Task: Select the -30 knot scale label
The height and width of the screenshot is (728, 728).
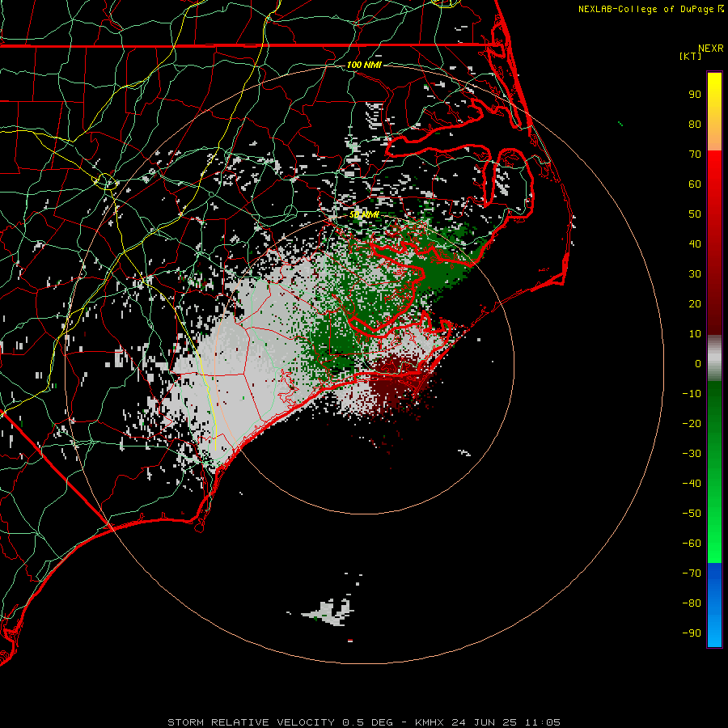Action: 692,454
